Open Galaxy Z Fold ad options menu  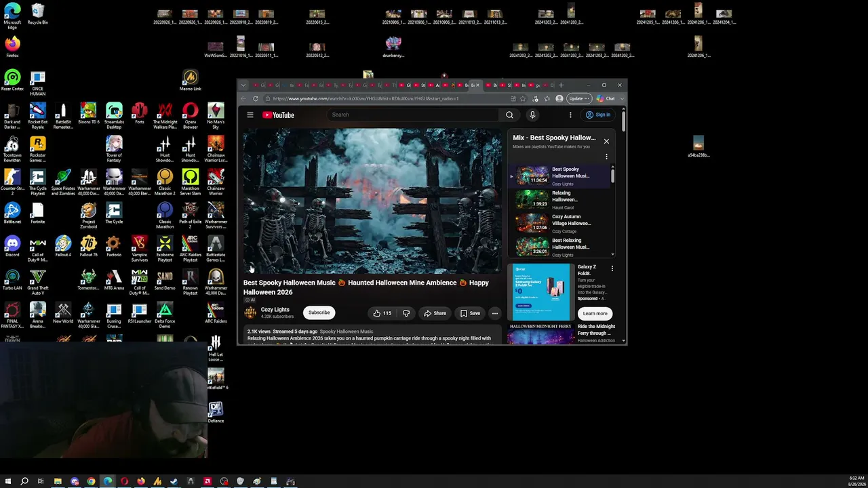612,268
